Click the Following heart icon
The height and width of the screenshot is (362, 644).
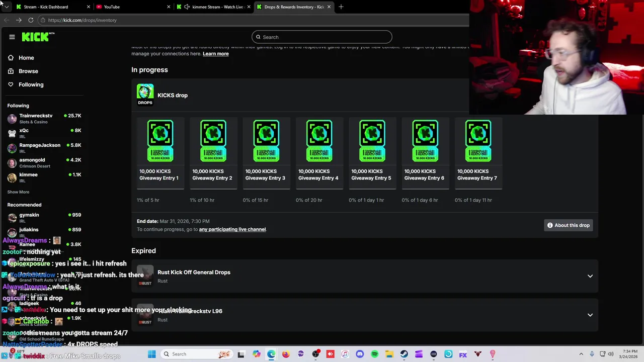click(x=11, y=84)
